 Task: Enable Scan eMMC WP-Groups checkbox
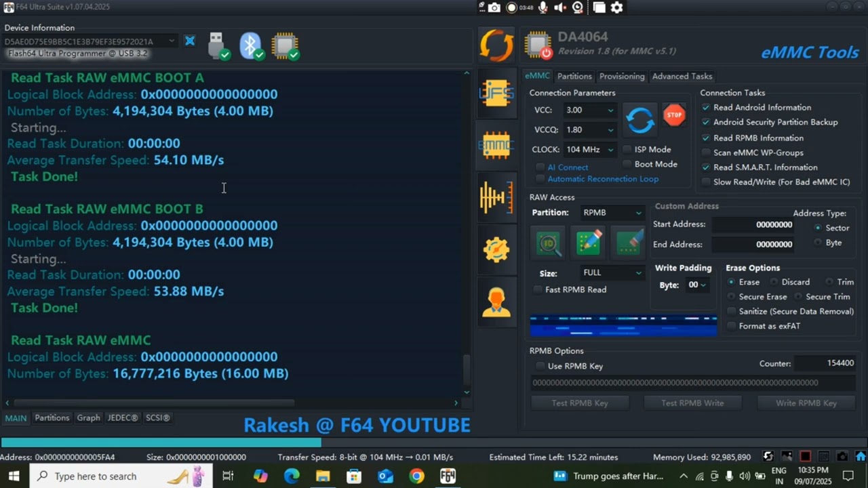click(x=706, y=153)
